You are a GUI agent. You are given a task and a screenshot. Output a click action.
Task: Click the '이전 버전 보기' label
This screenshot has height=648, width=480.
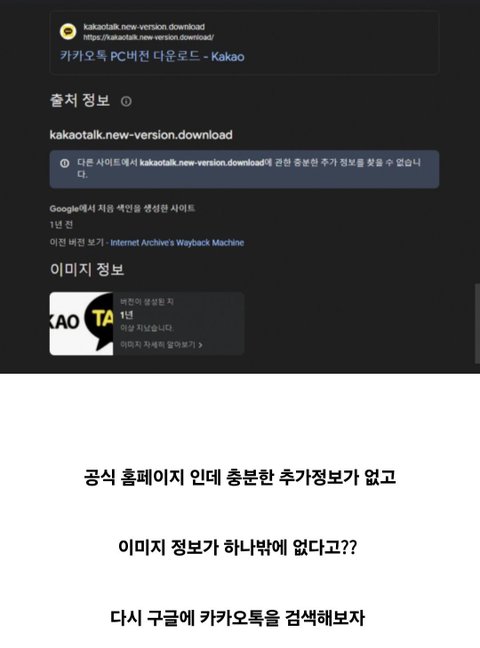pos(76,243)
